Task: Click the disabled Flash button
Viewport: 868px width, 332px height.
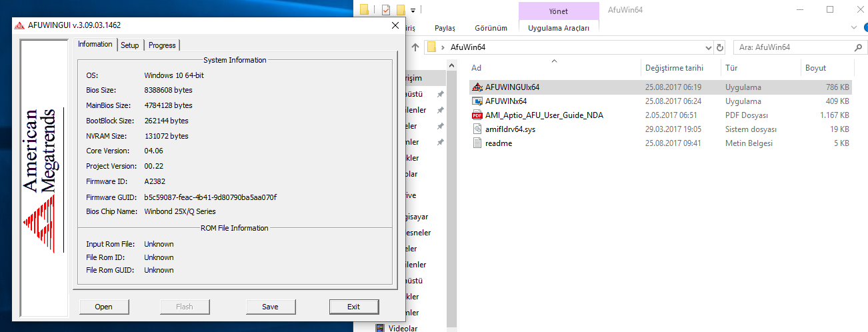Action: tap(185, 307)
